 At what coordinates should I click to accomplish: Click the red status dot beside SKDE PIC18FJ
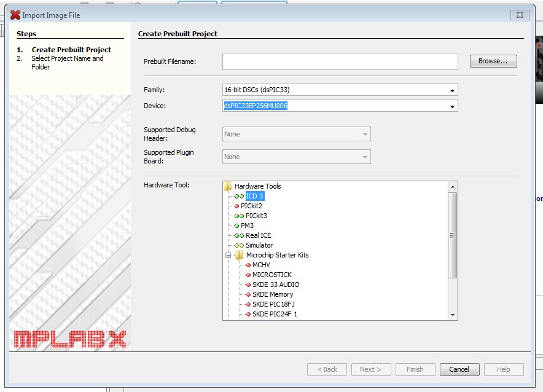point(248,305)
